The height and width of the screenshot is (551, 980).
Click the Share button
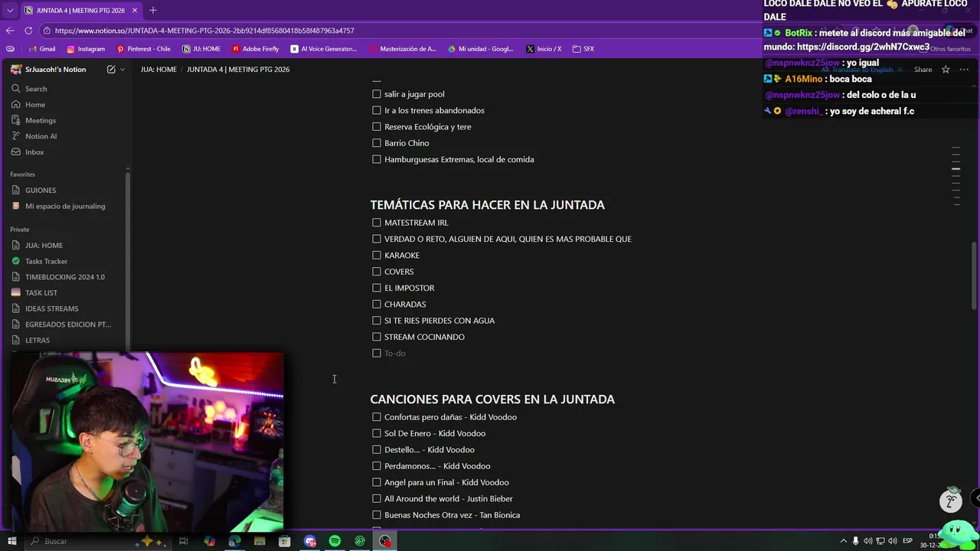[x=923, y=70]
